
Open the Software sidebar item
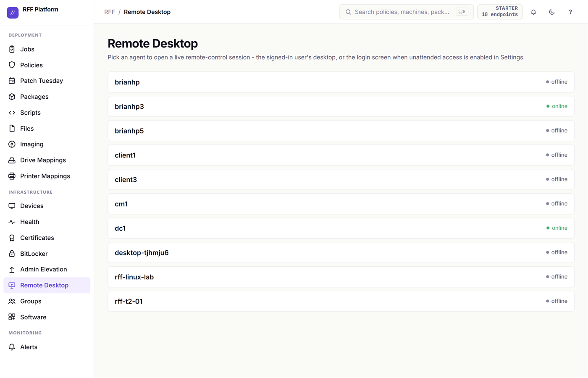tap(47, 317)
